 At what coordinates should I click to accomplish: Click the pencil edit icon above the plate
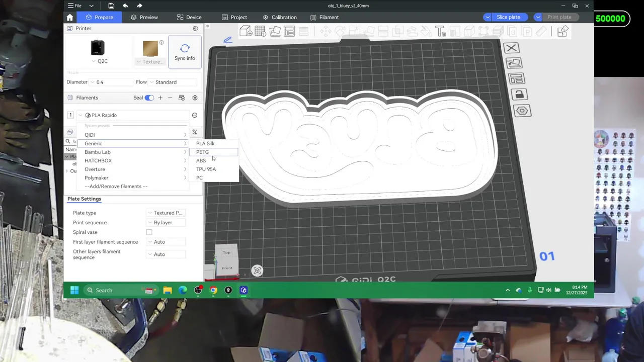point(227,40)
